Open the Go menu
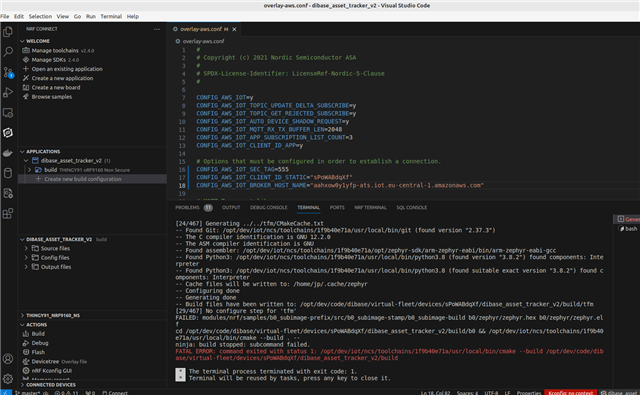 tap(78, 16)
